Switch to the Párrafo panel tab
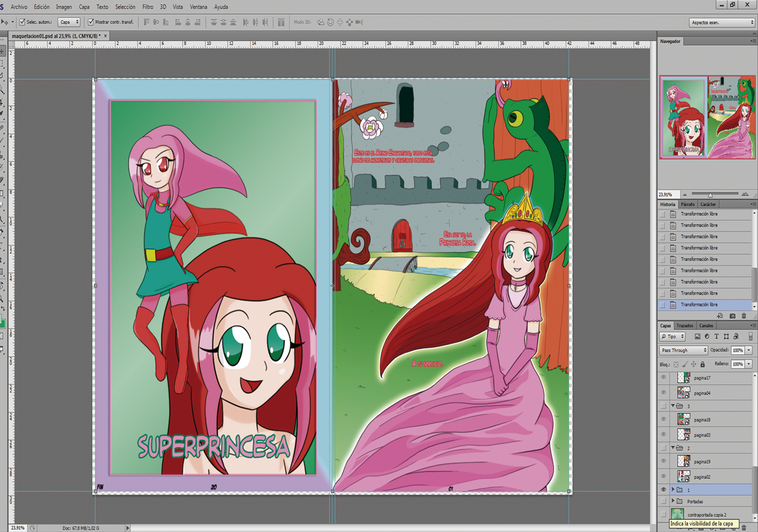Viewport: 758px width, 532px height. (x=688, y=204)
